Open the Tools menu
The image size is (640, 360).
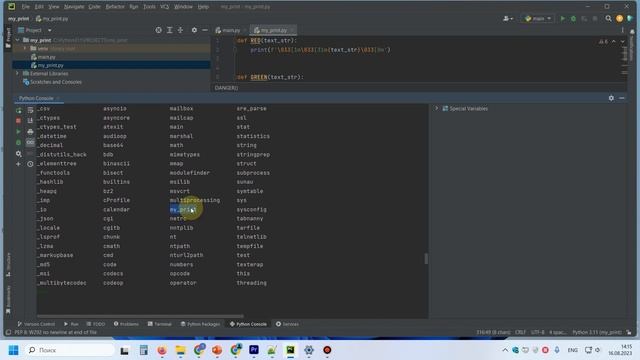pyautogui.click(x=149, y=7)
